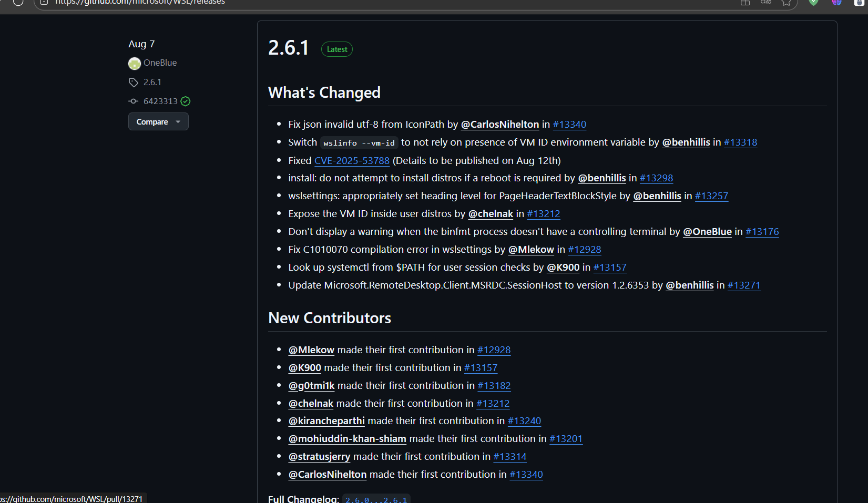
Task: Open pull request #13176
Action: 762,232
